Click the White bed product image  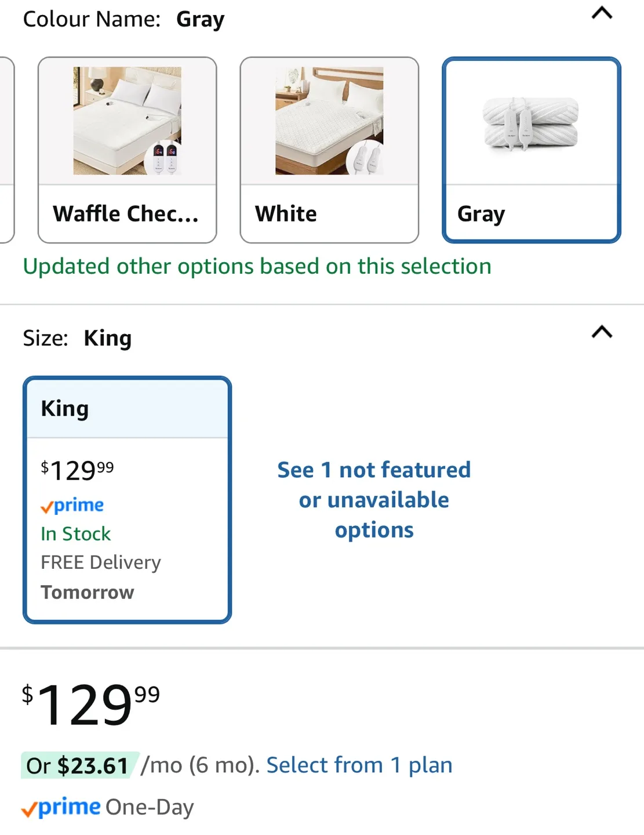tap(328, 120)
